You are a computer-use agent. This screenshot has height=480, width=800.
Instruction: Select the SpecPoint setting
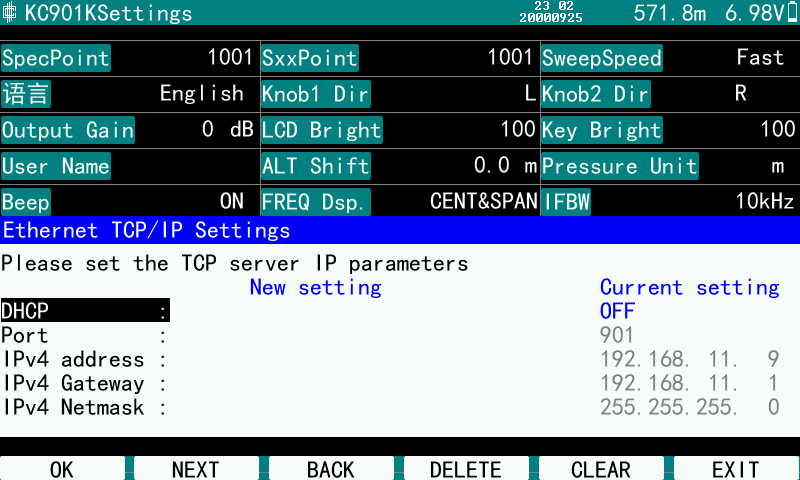point(56,58)
